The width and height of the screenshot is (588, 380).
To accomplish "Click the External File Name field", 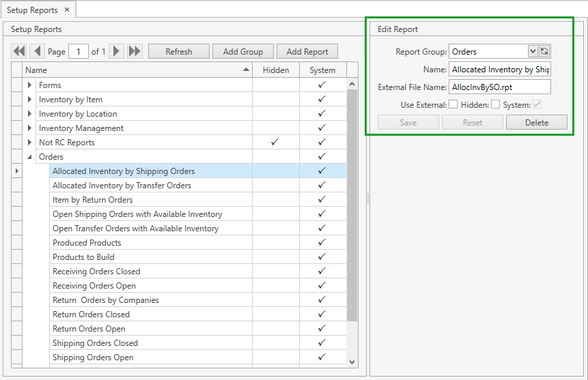I will [499, 87].
